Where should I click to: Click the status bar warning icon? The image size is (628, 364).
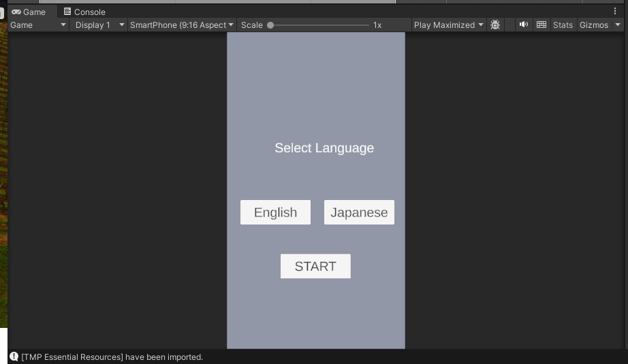[x=14, y=357]
